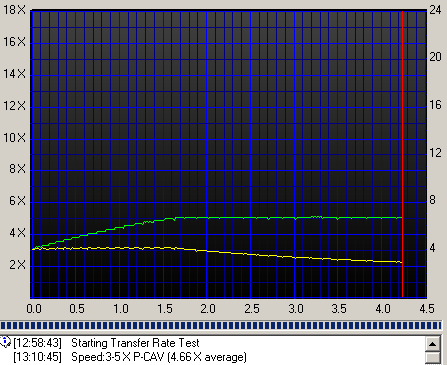Click the 13:10:45 timestamp in the log
447x365 pixels.
point(37,357)
